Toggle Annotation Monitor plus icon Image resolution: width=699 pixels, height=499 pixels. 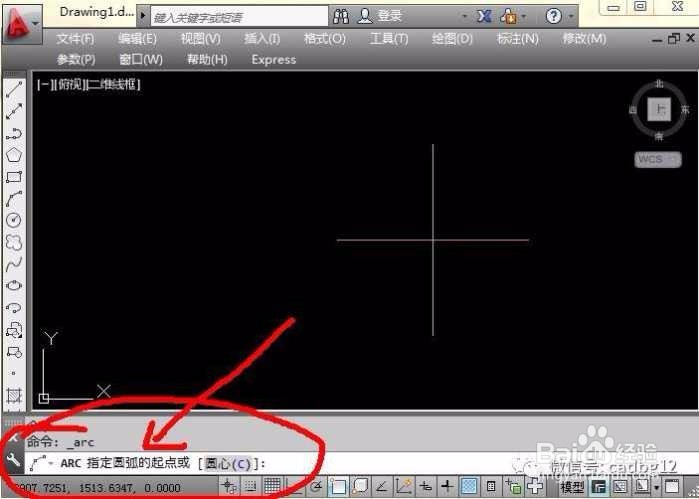[535, 487]
